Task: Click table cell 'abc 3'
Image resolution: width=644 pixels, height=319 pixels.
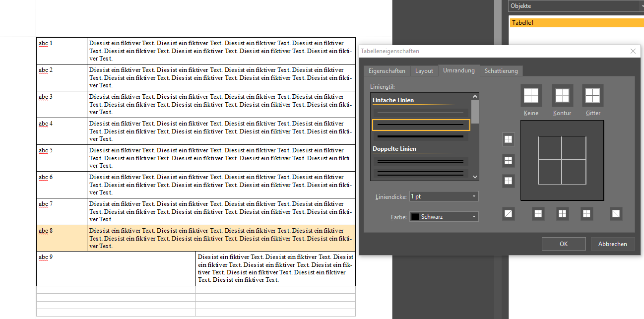Action: [62, 104]
